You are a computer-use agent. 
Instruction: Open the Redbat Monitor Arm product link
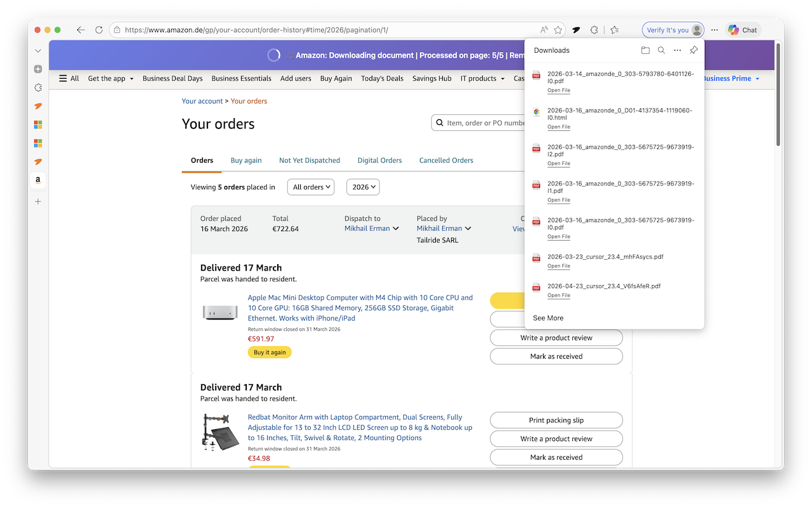[x=360, y=427]
